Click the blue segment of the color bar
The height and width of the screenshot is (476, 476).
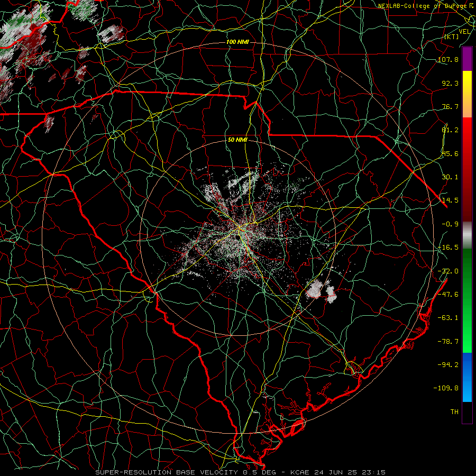click(x=467, y=377)
